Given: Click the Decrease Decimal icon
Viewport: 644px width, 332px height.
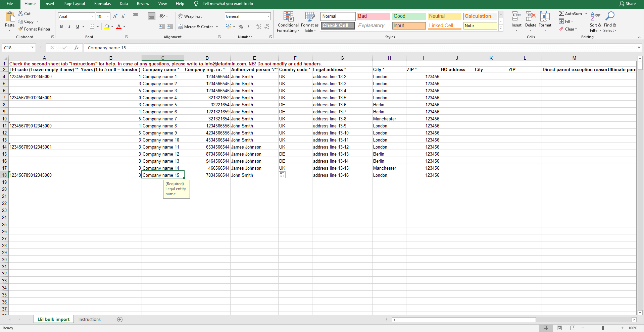Looking at the screenshot, I should [267, 26].
